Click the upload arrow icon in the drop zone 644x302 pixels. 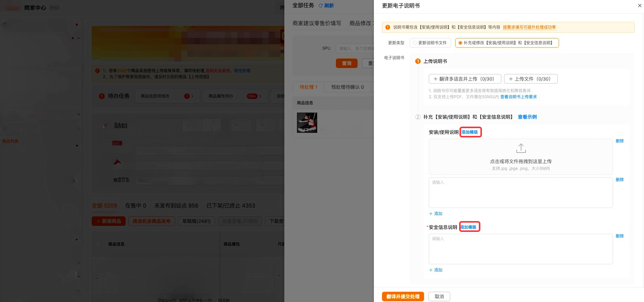point(521,148)
